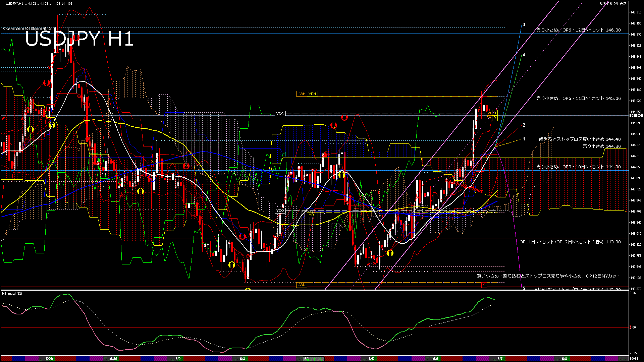Viewport: 644px width, 362px height.
Task: Click the 6/7 date marker
Action: 500,359
